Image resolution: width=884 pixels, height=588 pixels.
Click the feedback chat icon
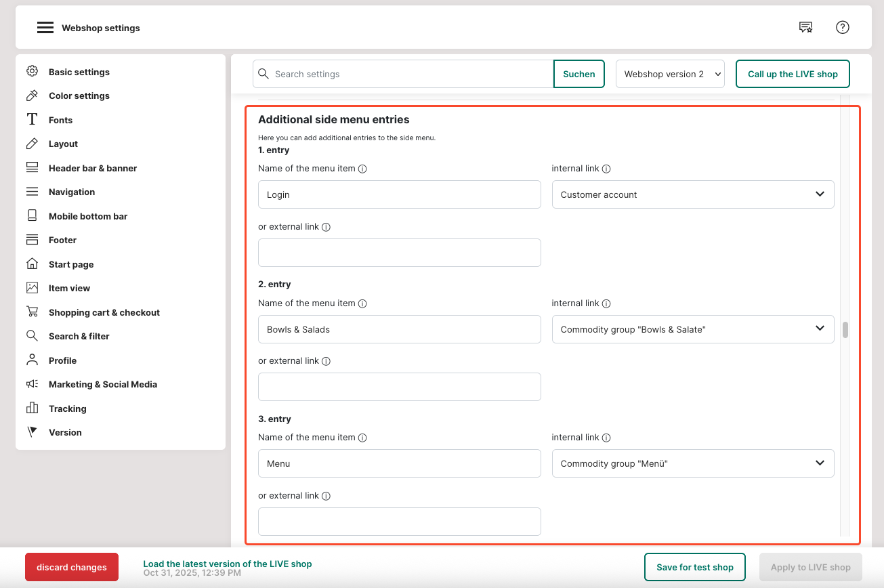(x=805, y=27)
